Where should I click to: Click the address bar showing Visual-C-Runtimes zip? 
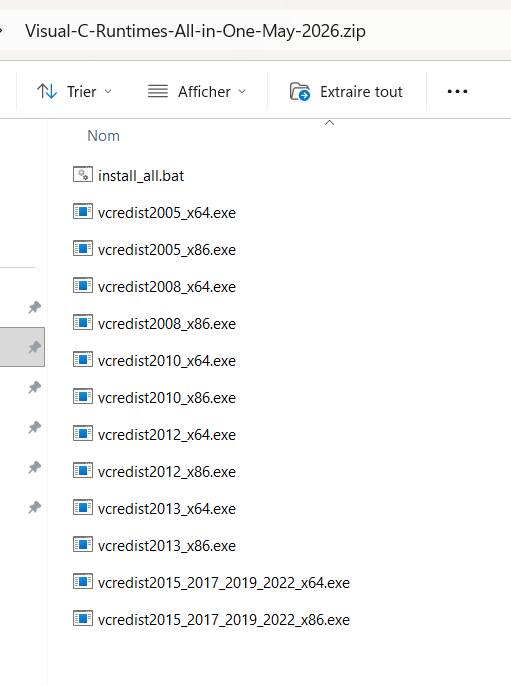point(195,31)
